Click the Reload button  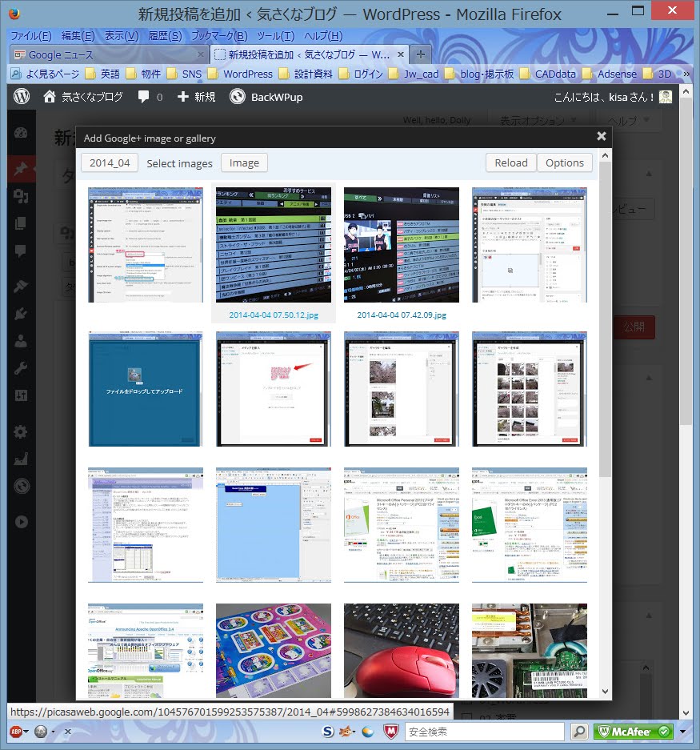point(511,163)
